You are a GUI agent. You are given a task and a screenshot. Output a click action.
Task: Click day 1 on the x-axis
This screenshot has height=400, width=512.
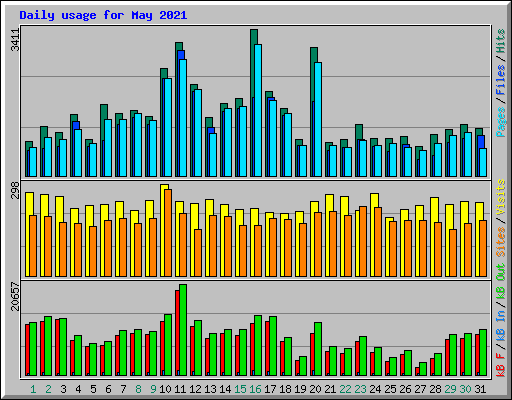point(33,389)
